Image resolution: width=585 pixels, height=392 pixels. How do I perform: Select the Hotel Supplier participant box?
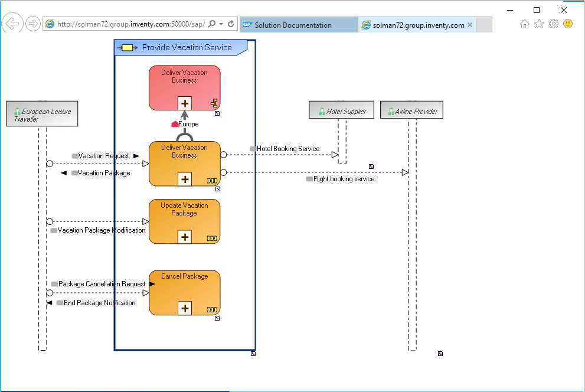click(341, 110)
